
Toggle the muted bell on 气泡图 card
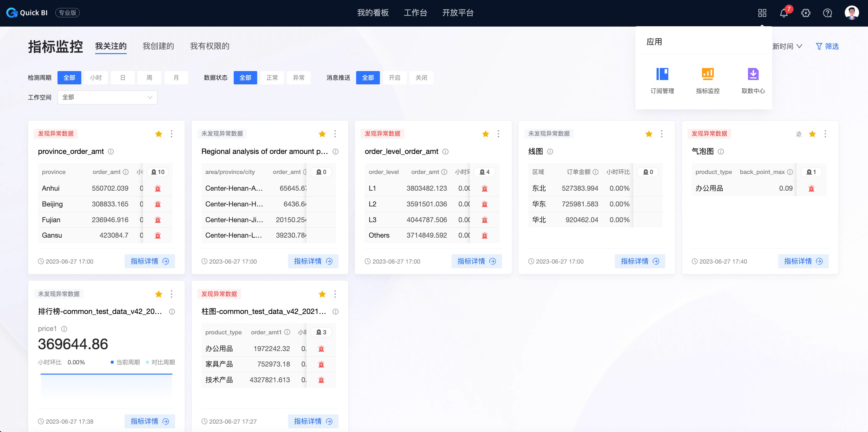click(x=799, y=134)
